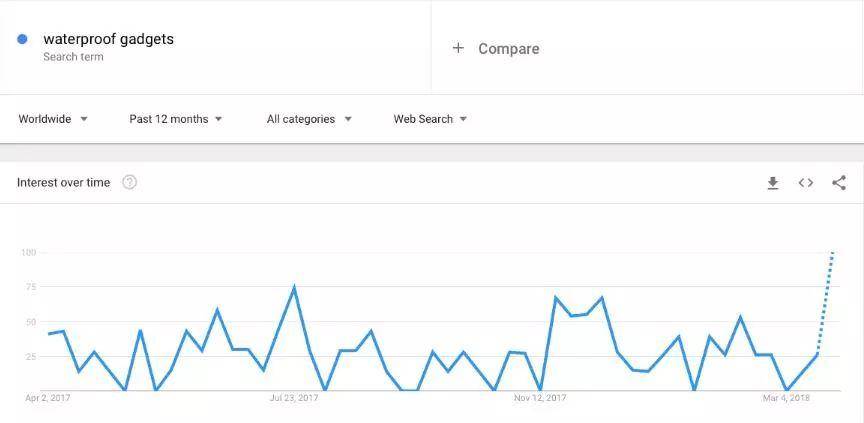Click the 100 y-axis value label
Image resolution: width=864 pixels, height=423 pixels.
(x=28, y=252)
